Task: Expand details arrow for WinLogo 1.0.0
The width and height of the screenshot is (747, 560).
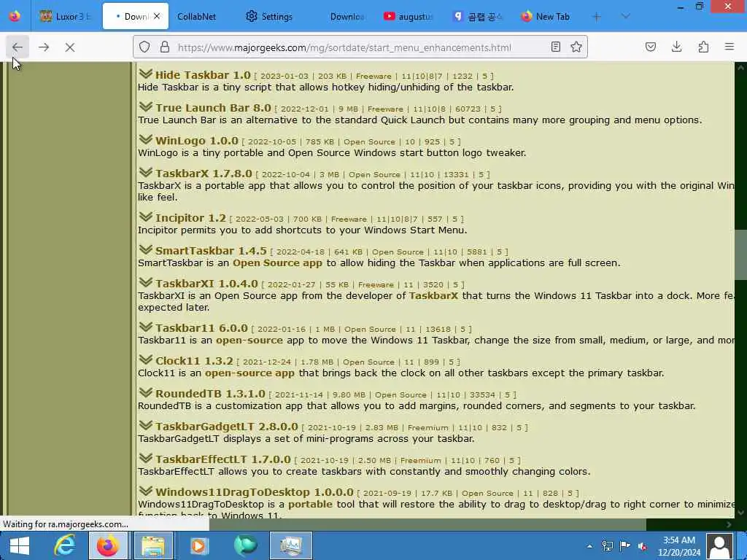Action: [145, 139]
